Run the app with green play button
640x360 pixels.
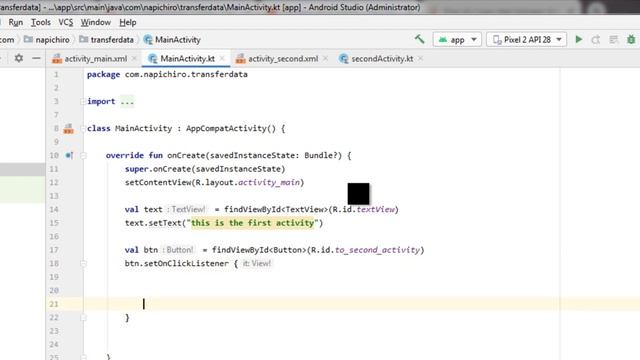point(579,40)
